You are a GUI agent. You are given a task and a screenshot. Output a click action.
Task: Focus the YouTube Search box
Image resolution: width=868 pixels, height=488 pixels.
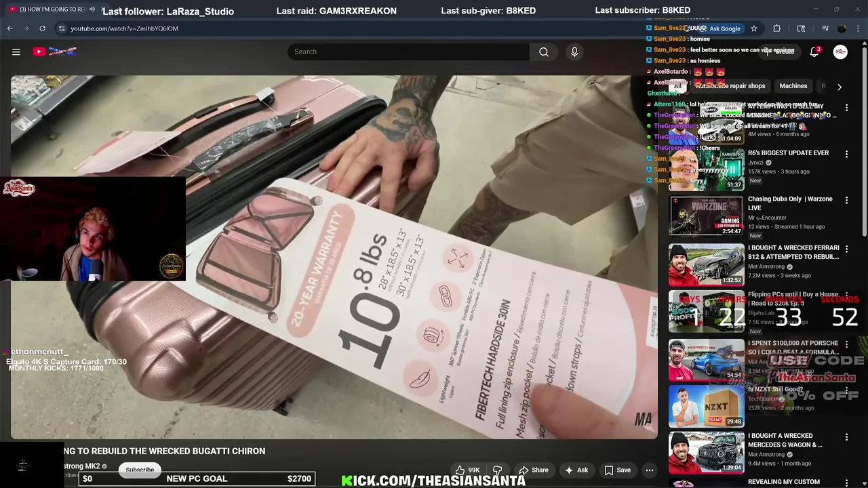point(408,52)
